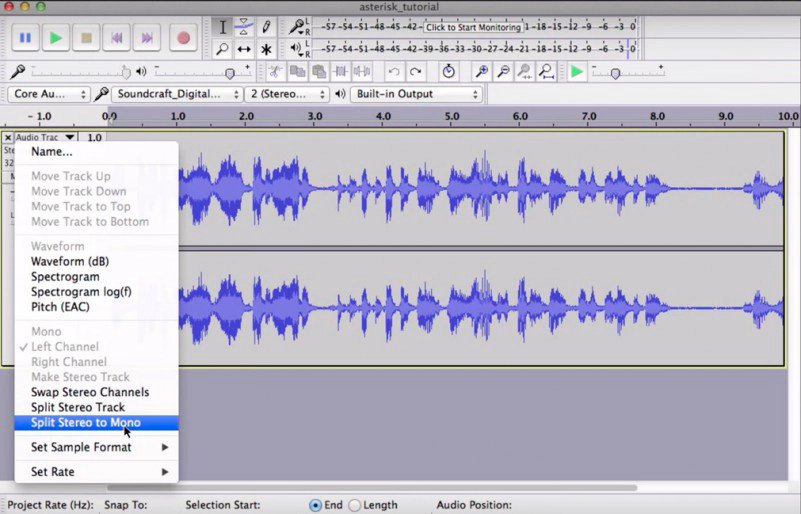
Task: Select Swap Stereo Channels menu item
Action: 90,392
